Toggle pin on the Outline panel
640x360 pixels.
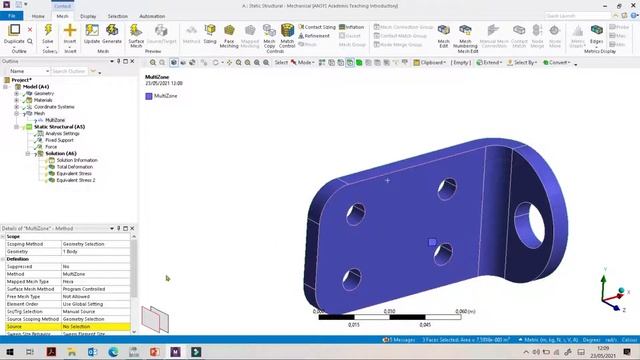tap(119, 61)
